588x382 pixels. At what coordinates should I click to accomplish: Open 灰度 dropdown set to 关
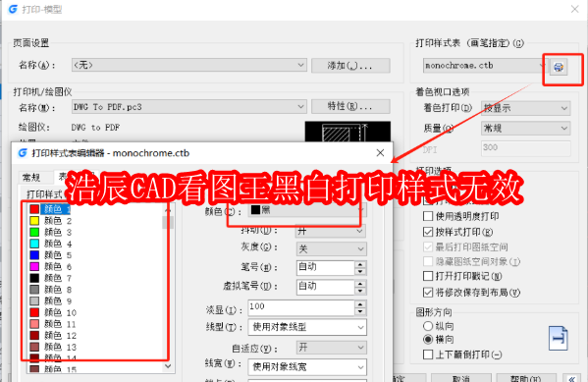pyautogui.click(x=331, y=248)
